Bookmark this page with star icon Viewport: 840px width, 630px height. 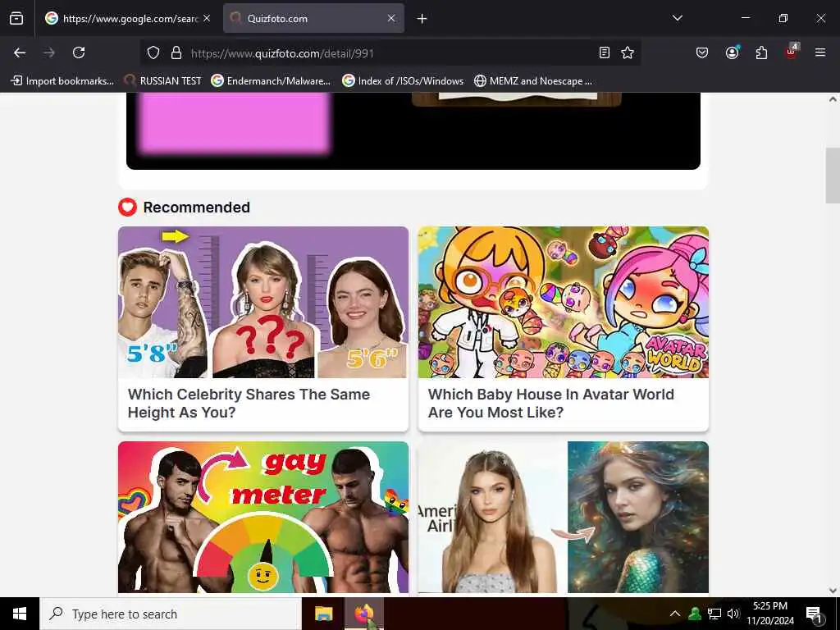[628, 52]
